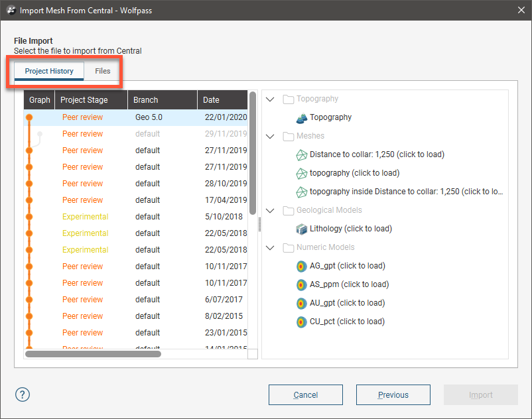Screen dimensions: 532x419
Task: Select the Project History tab
Action: click(49, 71)
